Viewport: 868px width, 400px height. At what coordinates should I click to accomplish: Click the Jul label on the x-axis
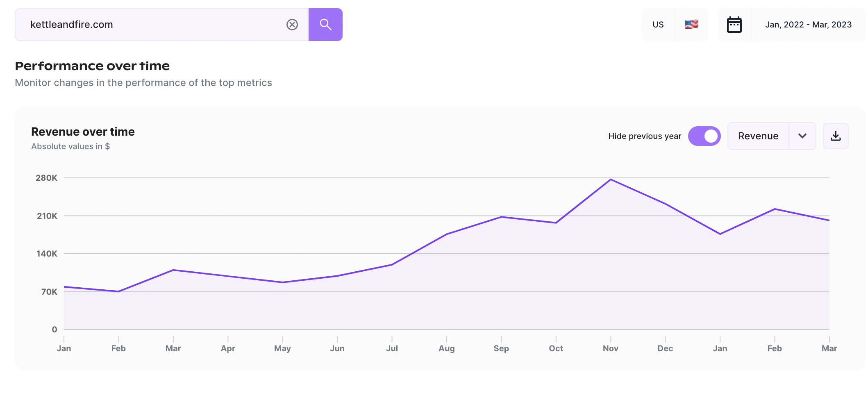pos(392,348)
